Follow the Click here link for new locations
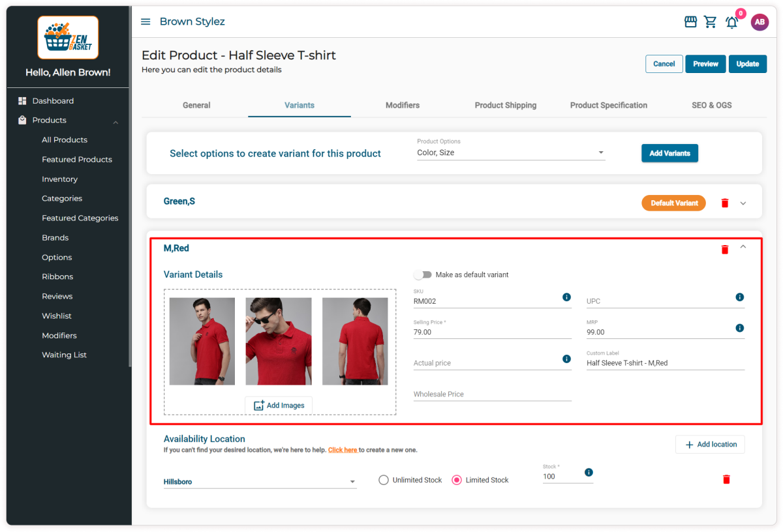 tap(343, 450)
